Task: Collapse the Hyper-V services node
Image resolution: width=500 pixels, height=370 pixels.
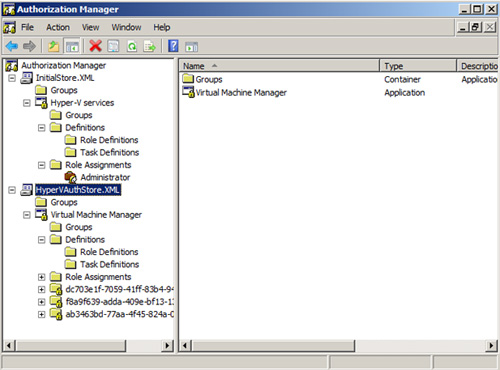Action: point(27,103)
